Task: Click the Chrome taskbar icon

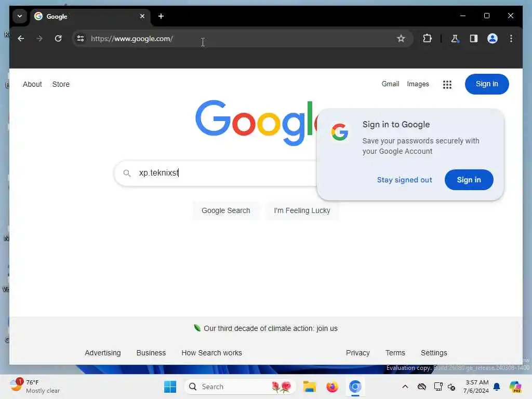Action: coord(355,387)
